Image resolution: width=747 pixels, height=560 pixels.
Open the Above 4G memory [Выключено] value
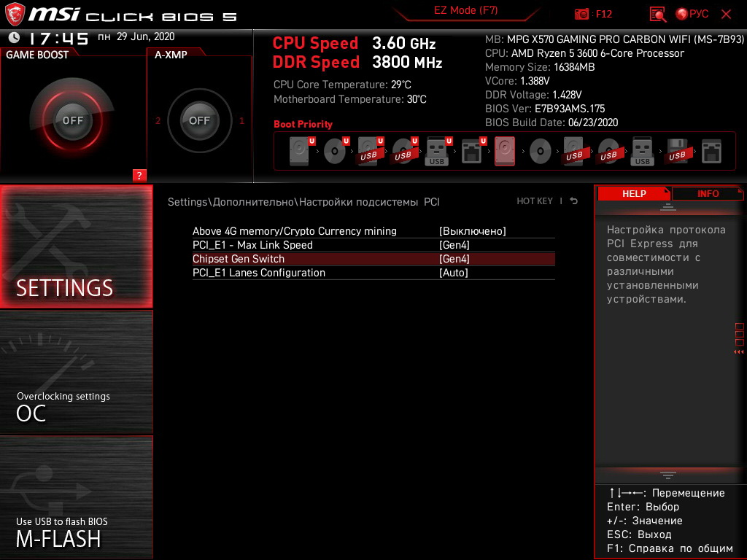[472, 231]
